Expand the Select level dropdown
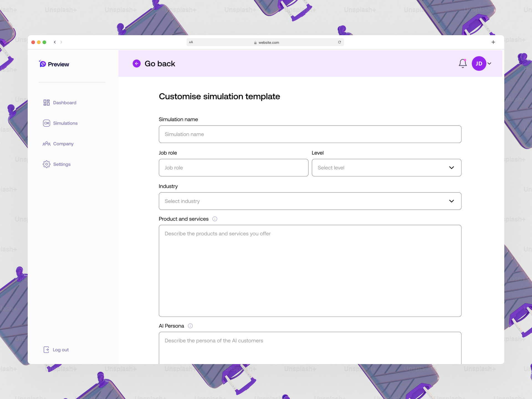The width and height of the screenshot is (532, 399). tap(386, 168)
